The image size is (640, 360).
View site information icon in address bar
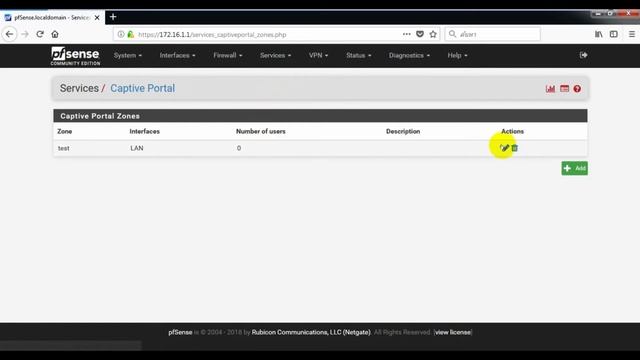pyautogui.click(x=121, y=34)
